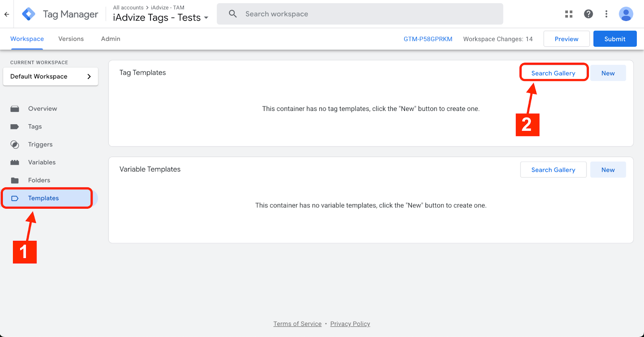
Task: Click the Tag Manager logo icon
Action: pyautogui.click(x=29, y=14)
